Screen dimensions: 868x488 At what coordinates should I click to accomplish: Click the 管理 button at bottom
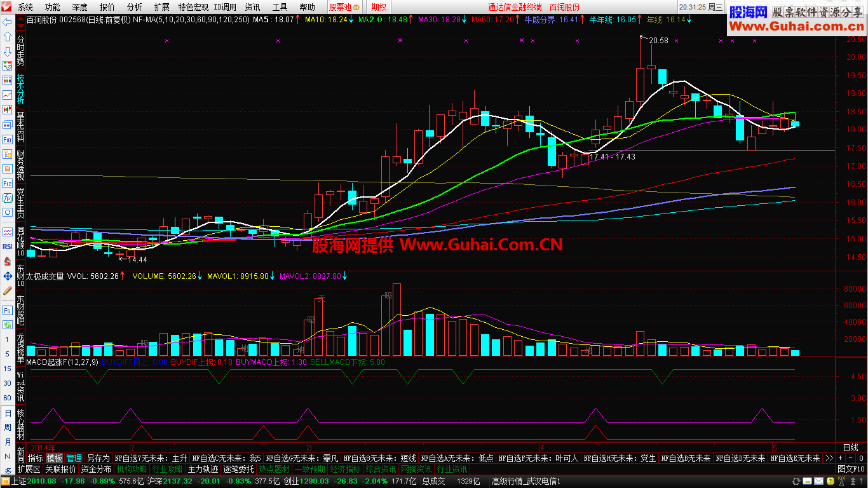pyautogui.click(x=74, y=458)
